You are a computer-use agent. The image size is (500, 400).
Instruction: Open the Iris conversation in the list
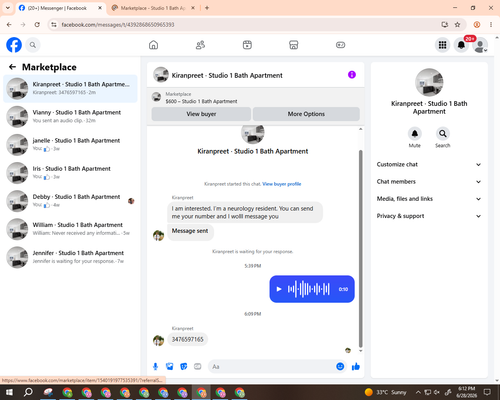70,173
